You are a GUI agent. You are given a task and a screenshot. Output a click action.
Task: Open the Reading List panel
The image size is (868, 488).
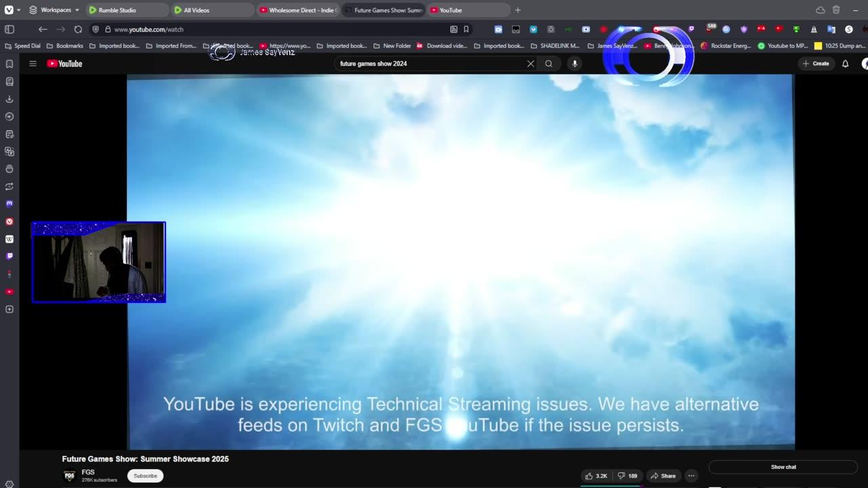pos(9,81)
